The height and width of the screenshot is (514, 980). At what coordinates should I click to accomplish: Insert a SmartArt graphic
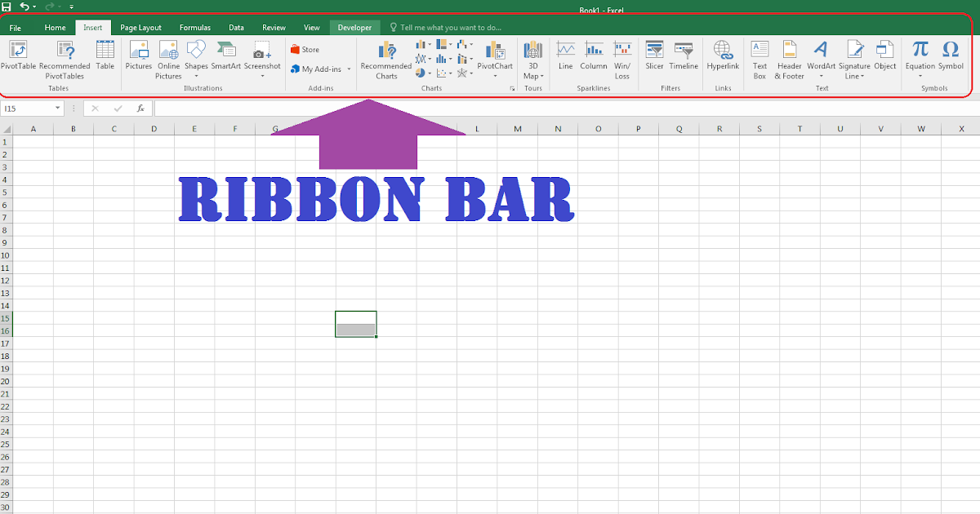(226, 57)
